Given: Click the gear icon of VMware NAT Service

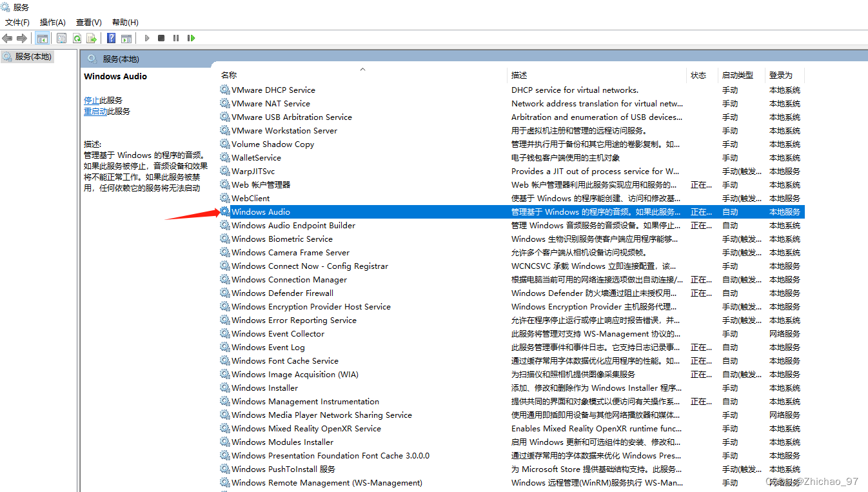Looking at the screenshot, I should (224, 103).
